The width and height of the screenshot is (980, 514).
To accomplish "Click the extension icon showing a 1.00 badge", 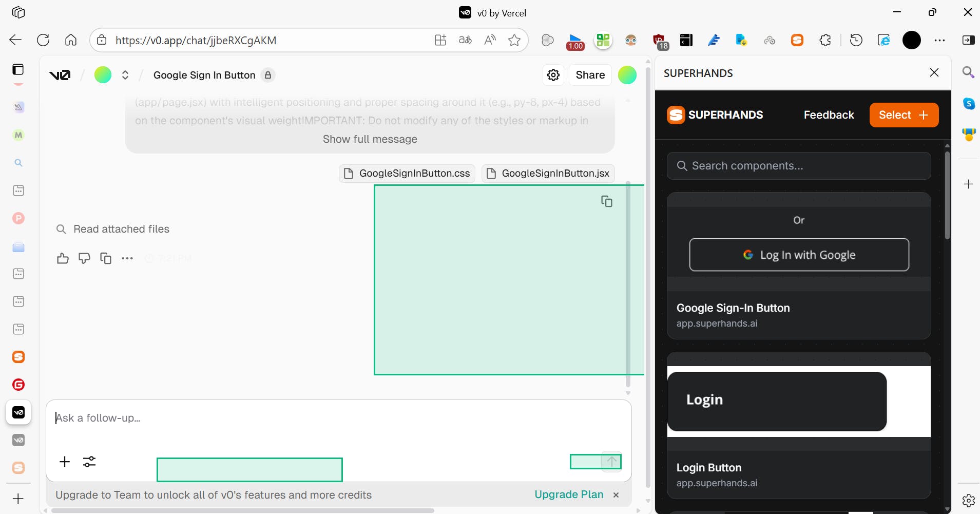I will click(575, 41).
